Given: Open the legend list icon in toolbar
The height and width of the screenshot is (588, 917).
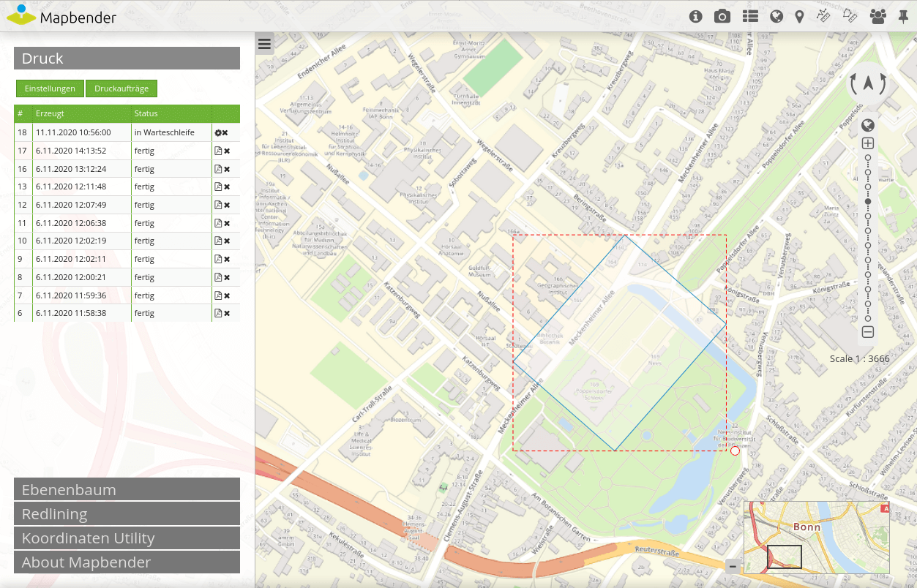Looking at the screenshot, I should point(750,16).
